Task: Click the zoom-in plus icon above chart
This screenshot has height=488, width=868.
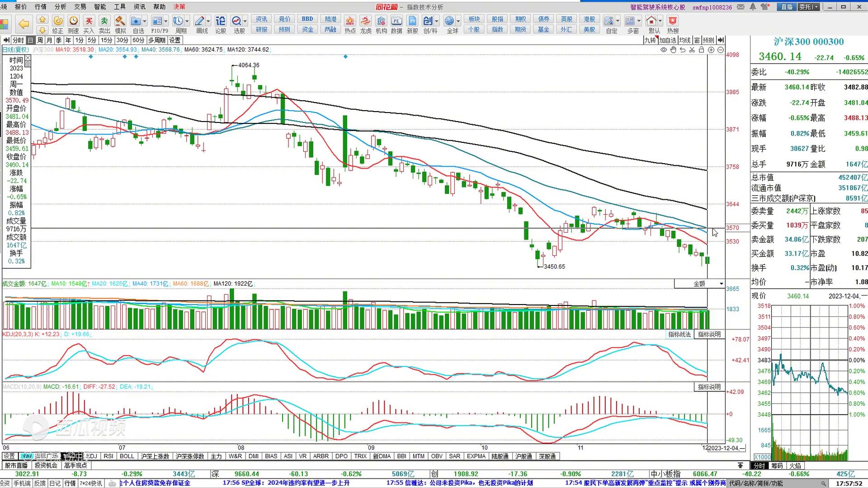Action: point(711,50)
